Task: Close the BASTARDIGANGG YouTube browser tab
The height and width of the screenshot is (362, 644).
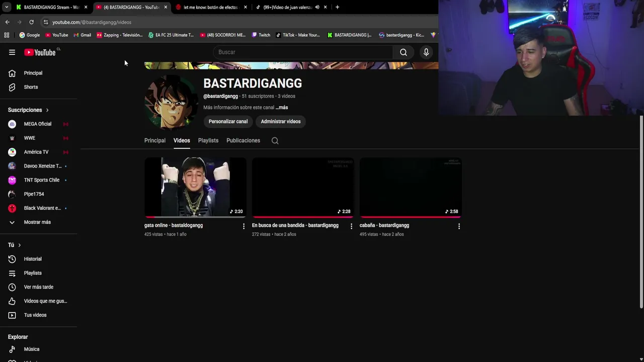Action: [166, 7]
